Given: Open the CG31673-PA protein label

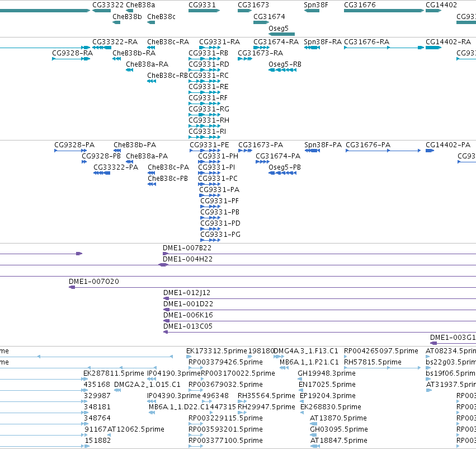Looking at the screenshot, I should pyautogui.click(x=261, y=145).
